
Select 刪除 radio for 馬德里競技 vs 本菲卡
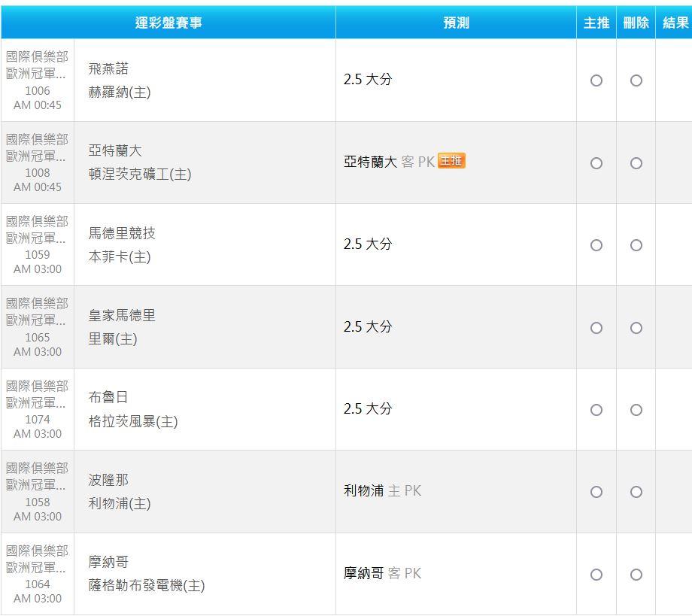pyautogui.click(x=636, y=245)
